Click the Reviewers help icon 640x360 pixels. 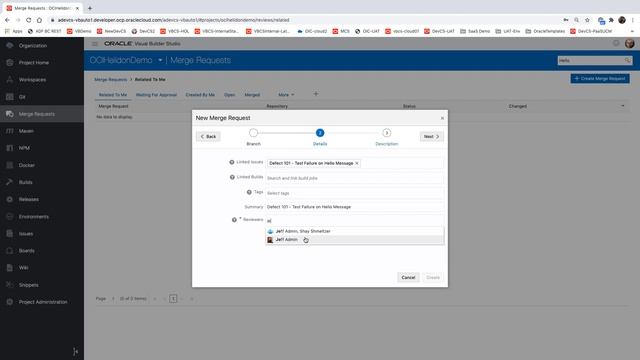coord(234,220)
